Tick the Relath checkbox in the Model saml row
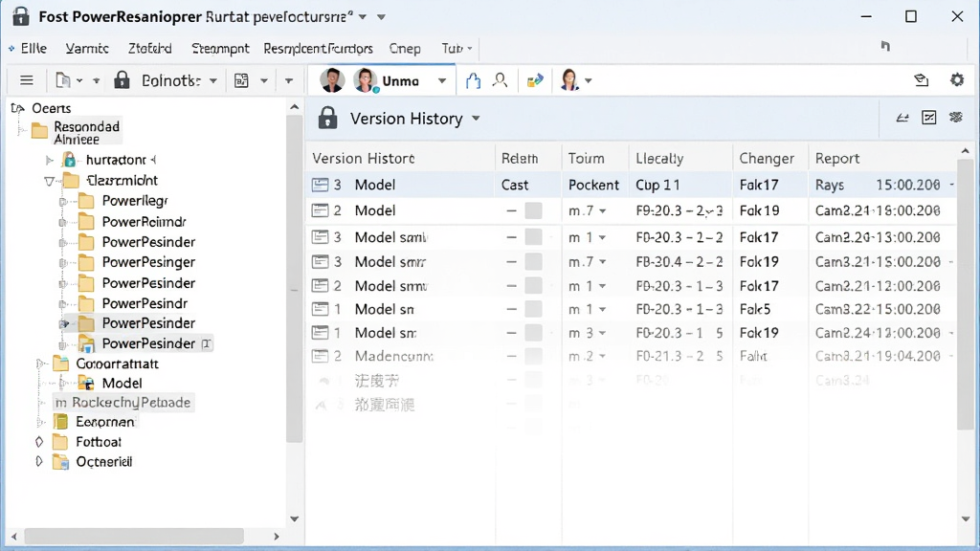The image size is (980, 551). (533, 237)
